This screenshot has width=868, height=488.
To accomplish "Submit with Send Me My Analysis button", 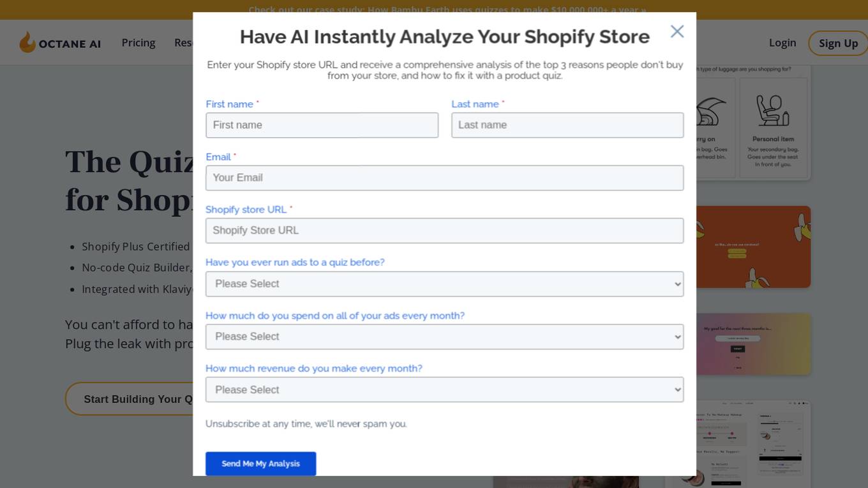I will [x=260, y=464].
